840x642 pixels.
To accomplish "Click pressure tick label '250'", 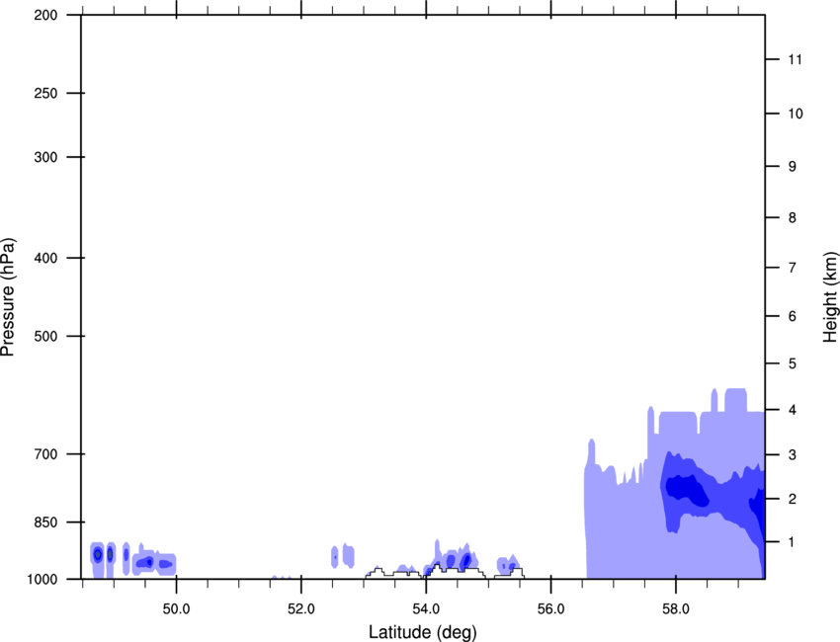I will point(45,93).
